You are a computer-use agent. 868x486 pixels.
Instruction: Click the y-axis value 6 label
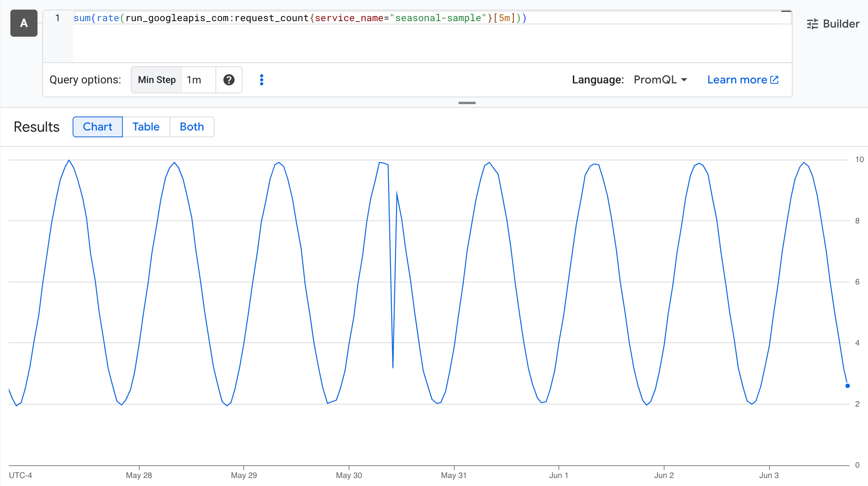pos(857,282)
